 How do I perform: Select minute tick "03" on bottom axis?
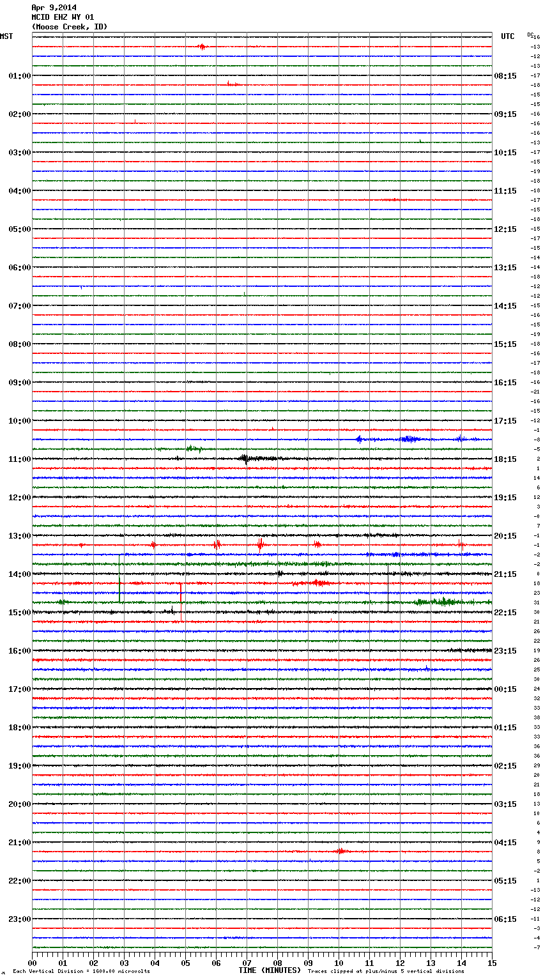tap(124, 963)
